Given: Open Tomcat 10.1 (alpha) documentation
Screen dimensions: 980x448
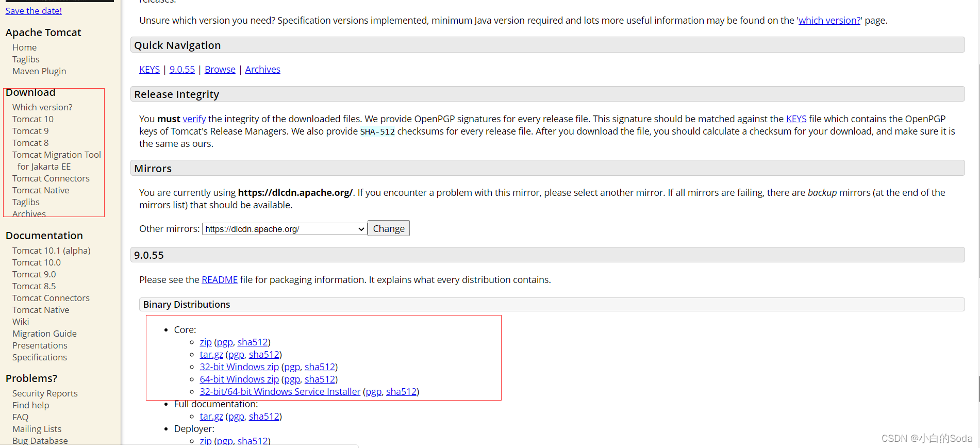Looking at the screenshot, I should [52, 251].
